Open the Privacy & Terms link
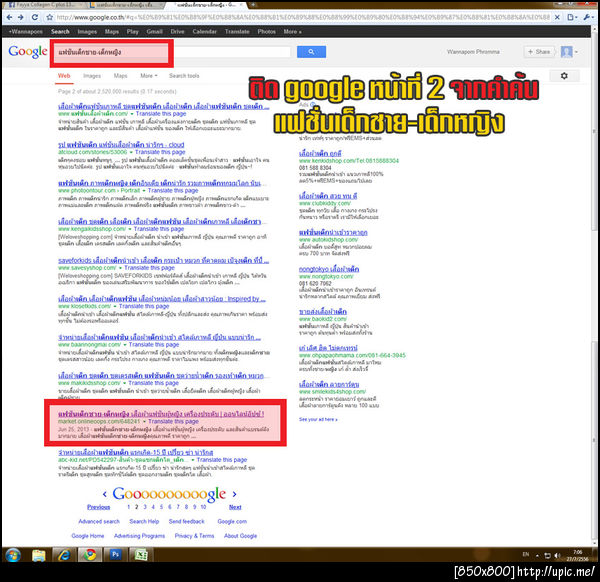 [x=194, y=536]
